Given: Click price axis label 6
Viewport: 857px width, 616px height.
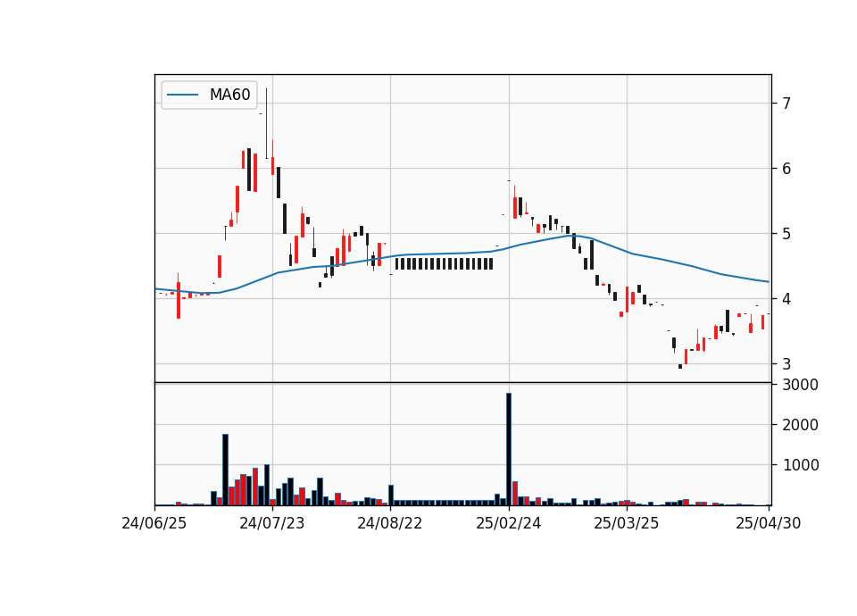Looking at the screenshot, I should (x=786, y=169).
